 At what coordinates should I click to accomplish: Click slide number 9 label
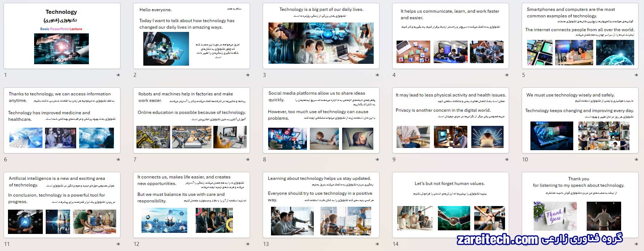[394, 160]
